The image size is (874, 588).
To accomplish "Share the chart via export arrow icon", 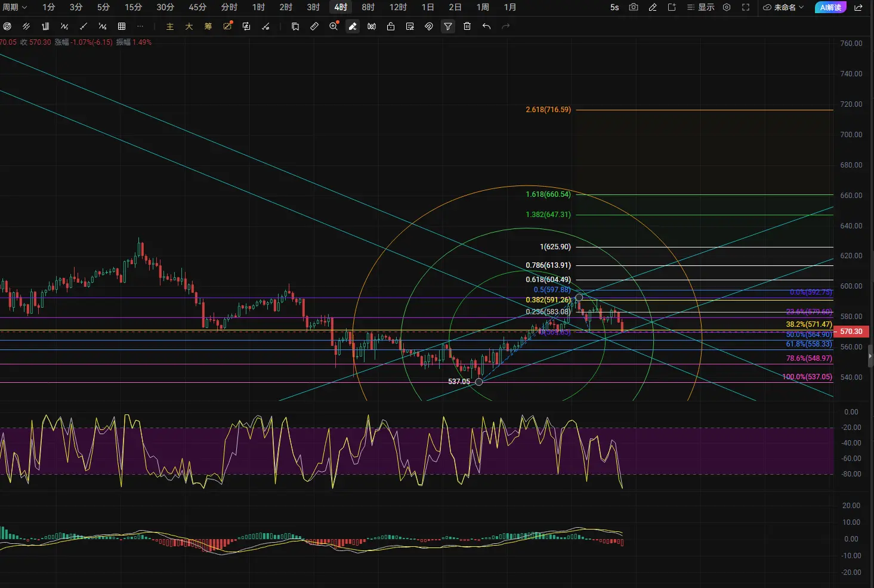I will pyautogui.click(x=858, y=7).
